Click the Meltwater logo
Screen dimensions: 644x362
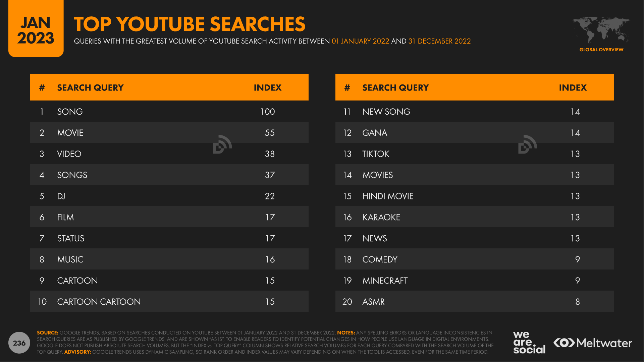coord(593,343)
